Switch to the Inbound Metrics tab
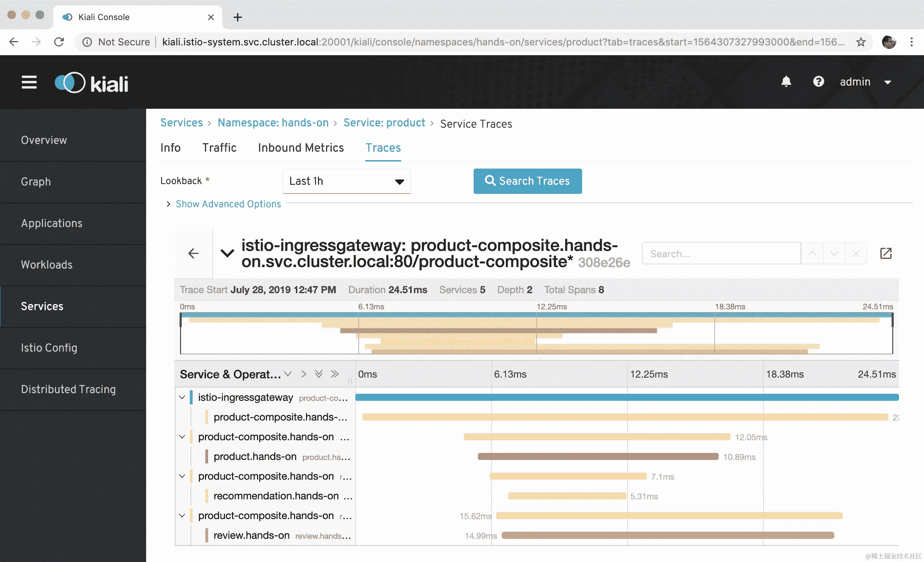The image size is (924, 562). [301, 147]
